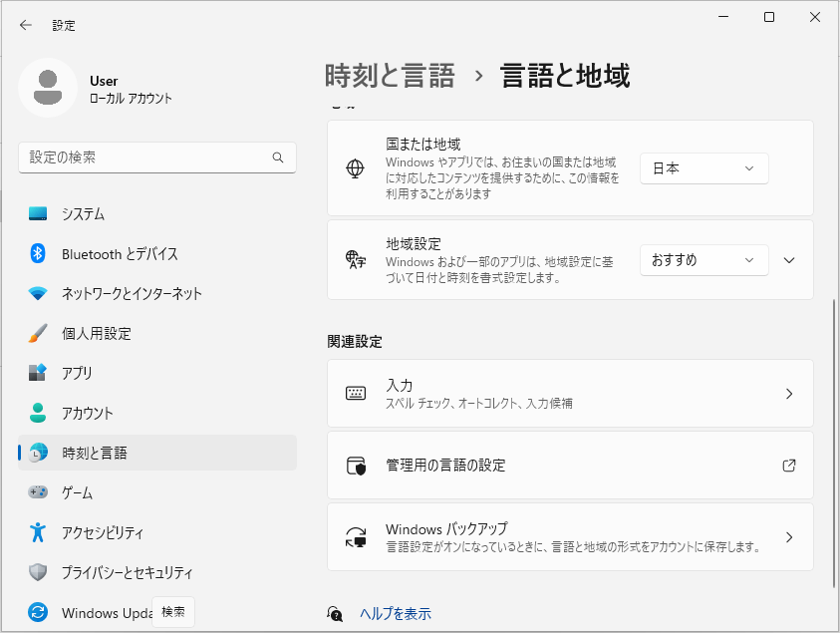840x633 pixels.
Task: Select システム in the sidebar
Action: pos(157,214)
